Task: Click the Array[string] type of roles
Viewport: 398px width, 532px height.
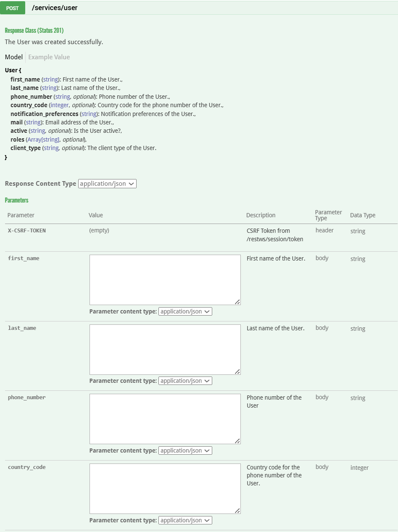Action: [43, 140]
